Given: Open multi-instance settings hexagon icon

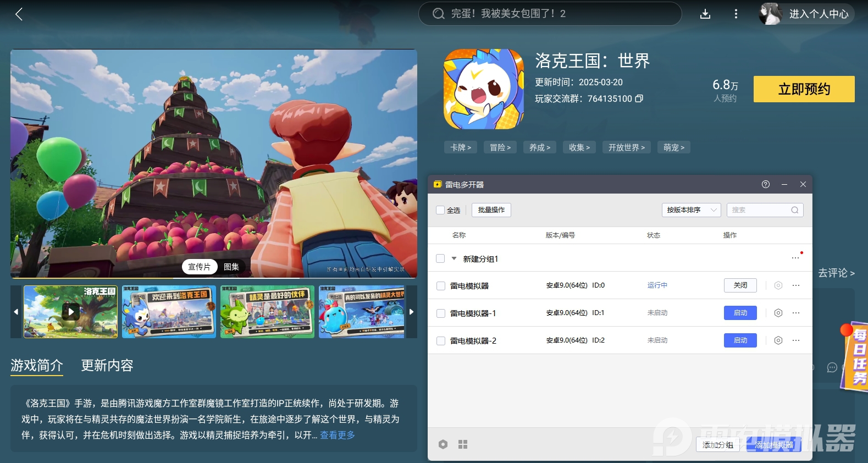Looking at the screenshot, I should click(x=443, y=444).
